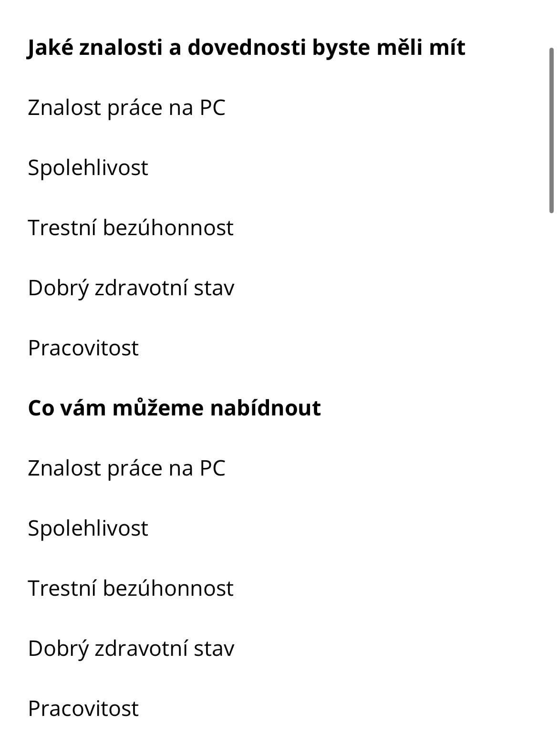Click "Znalost práce na PC" under "Co vám můžeme nabídnout"
Screen dimensions: 558x756
click(x=126, y=468)
